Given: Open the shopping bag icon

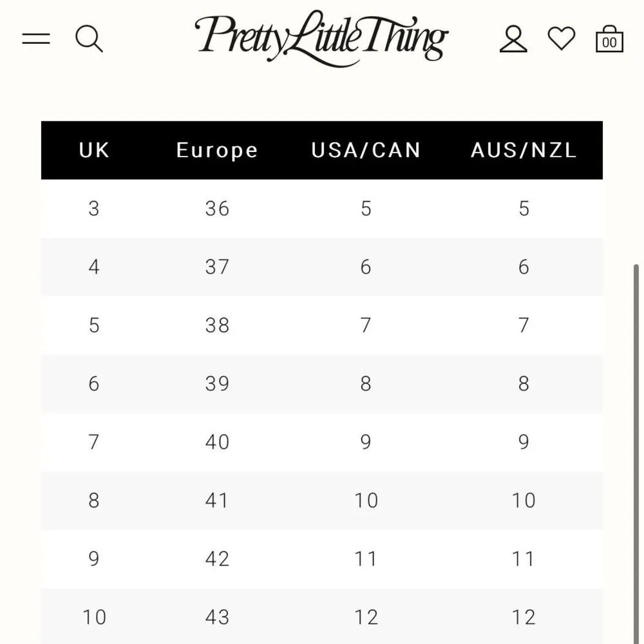Looking at the screenshot, I should [x=609, y=39].
